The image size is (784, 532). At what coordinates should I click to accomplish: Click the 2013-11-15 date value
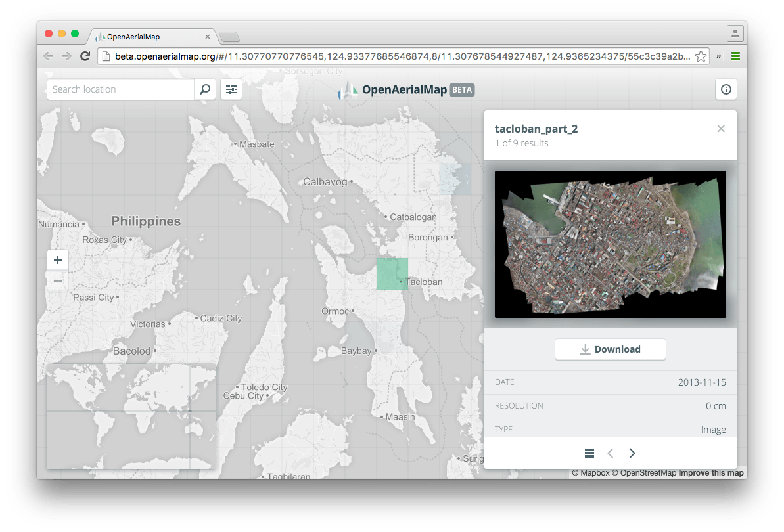(702, 382)
